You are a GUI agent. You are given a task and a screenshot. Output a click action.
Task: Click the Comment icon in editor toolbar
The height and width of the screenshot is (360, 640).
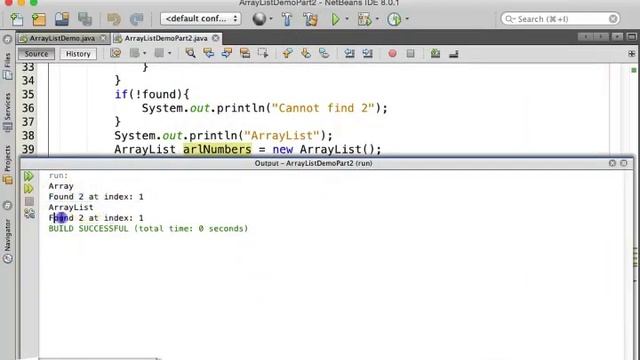(x=436, y=53)
